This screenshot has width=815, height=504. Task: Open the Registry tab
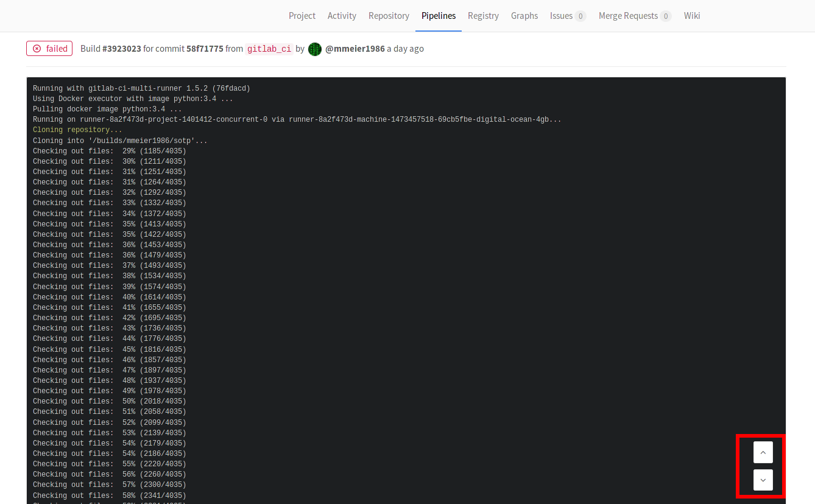(484, 16)
